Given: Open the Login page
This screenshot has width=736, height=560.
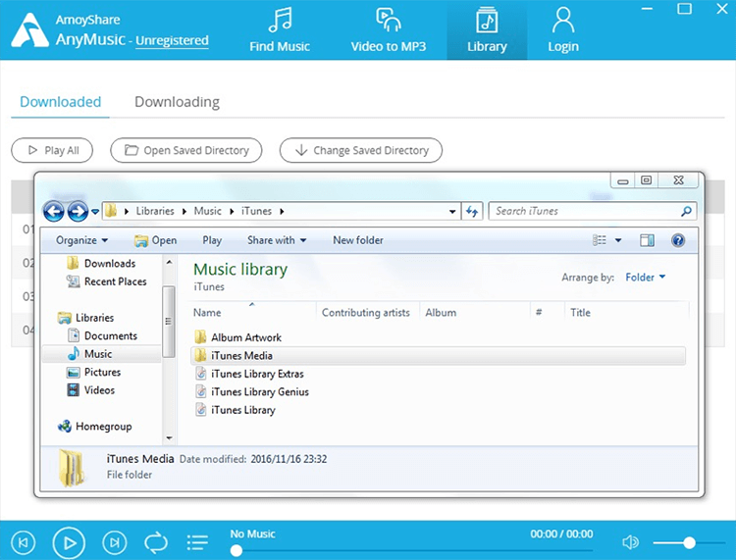Looking at the screenshot, I should pos(563,30).
